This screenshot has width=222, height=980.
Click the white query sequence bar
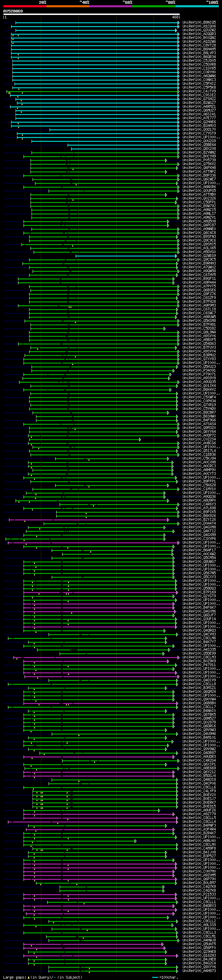(91, 15)
